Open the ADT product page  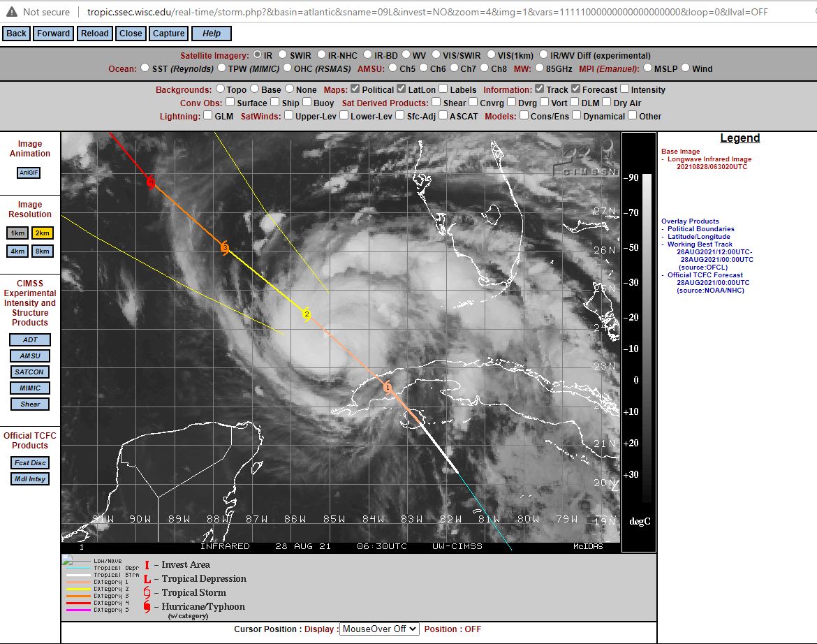point(30,340)
